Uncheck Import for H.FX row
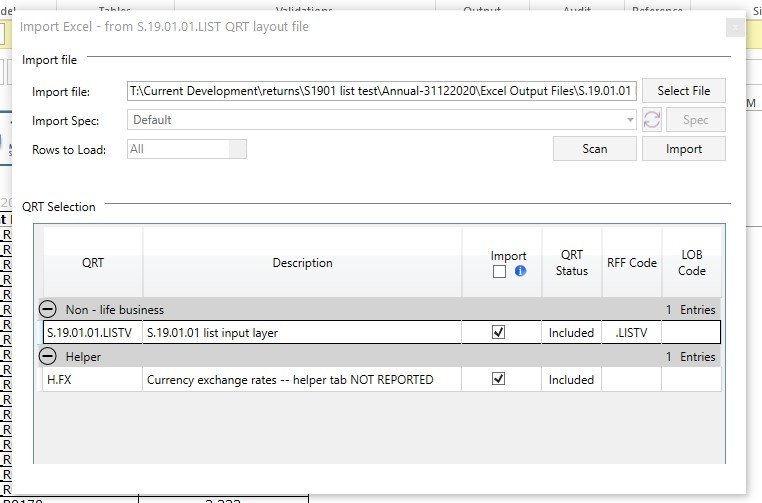The width and height of the screenshot is (762, 503). [x=499, y=379]
